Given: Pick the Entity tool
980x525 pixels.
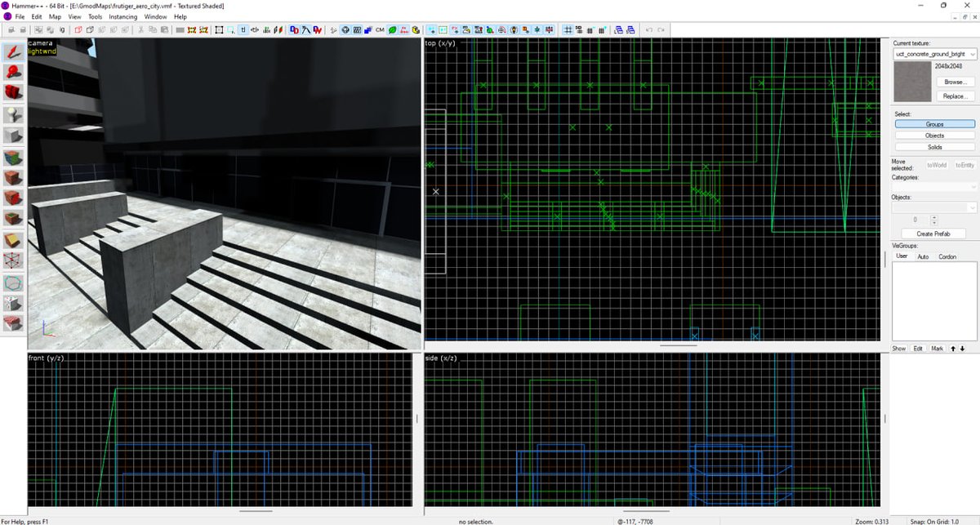Looking at the screenshot, I should coord(13,113).
